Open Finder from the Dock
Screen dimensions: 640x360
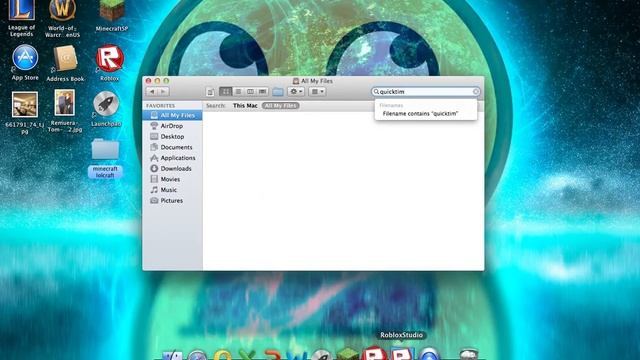[x=173, y=355]
